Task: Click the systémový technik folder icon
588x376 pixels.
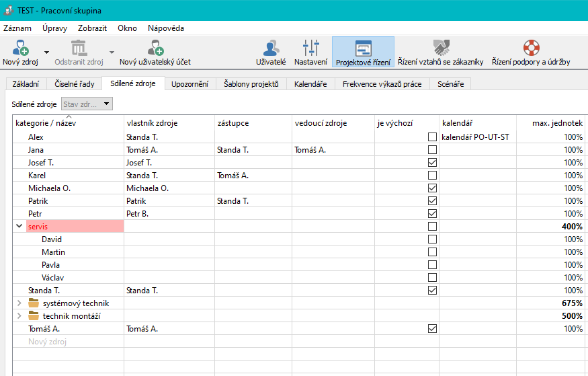Action: click(34, 303)
